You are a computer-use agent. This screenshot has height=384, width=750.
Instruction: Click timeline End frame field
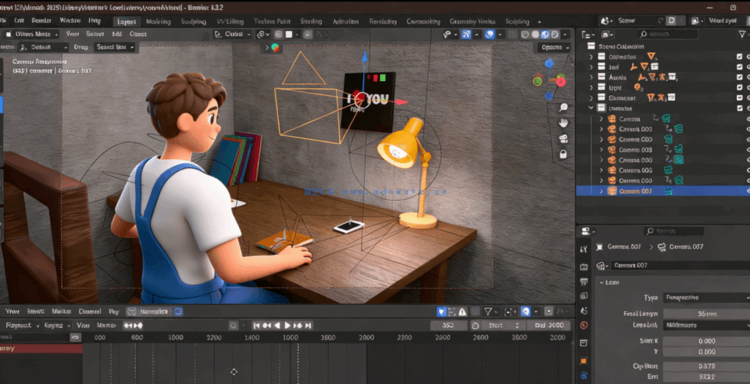coord(549,326)
